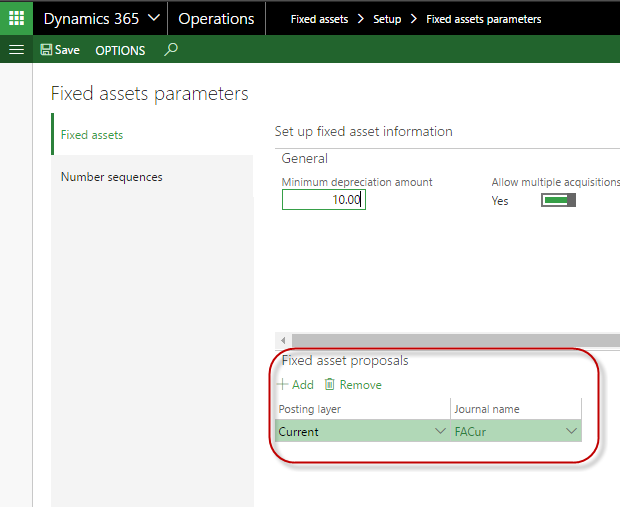Click the Fixed assets breadcrumb link
Viewport: 620px width, 507px height.
click(x=319, y=19)
